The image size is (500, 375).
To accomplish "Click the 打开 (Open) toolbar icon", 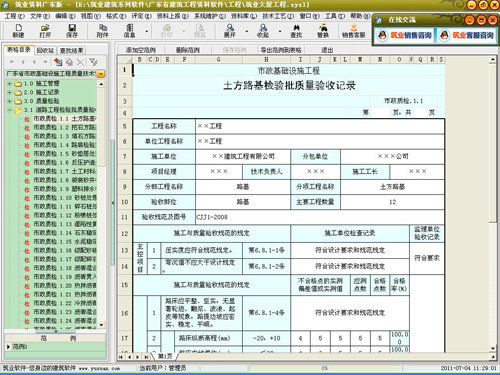I will [45, 31].
